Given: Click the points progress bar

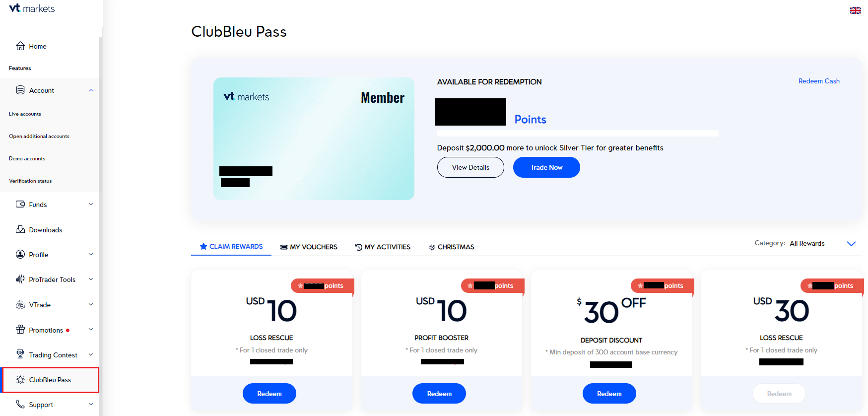Looking at the screenshot, I should pyautogui.click(x=578, y=133).
